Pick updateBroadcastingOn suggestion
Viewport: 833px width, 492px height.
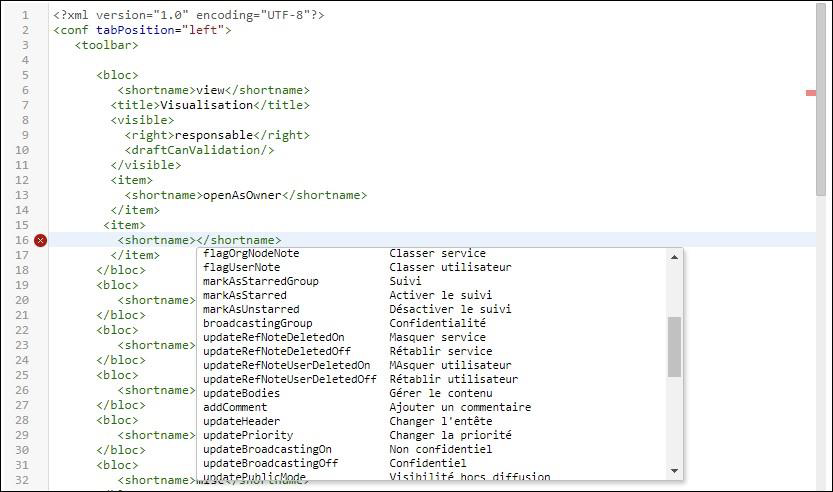click(x=267, y=450)
